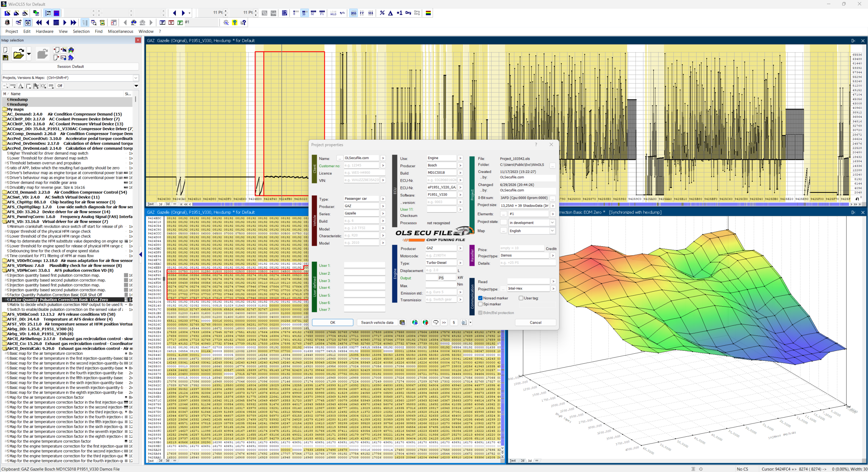The image size is (868, 472).
Task: Toggle the FF hexadecimal display mode
Action: click(362, 13)
